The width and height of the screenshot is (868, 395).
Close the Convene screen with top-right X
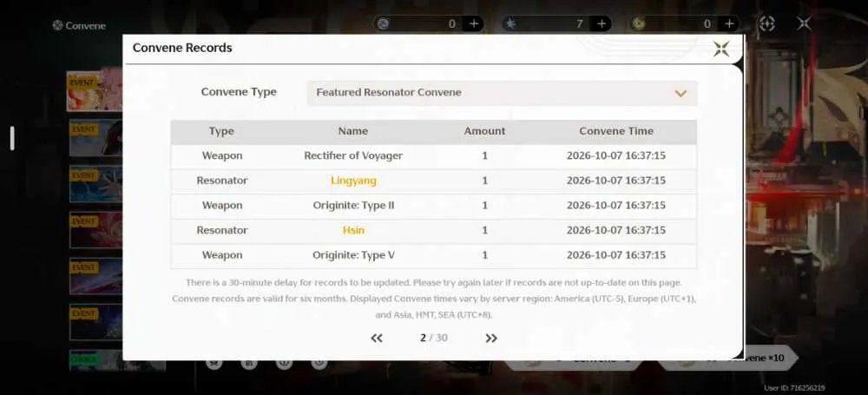(804, 23)
